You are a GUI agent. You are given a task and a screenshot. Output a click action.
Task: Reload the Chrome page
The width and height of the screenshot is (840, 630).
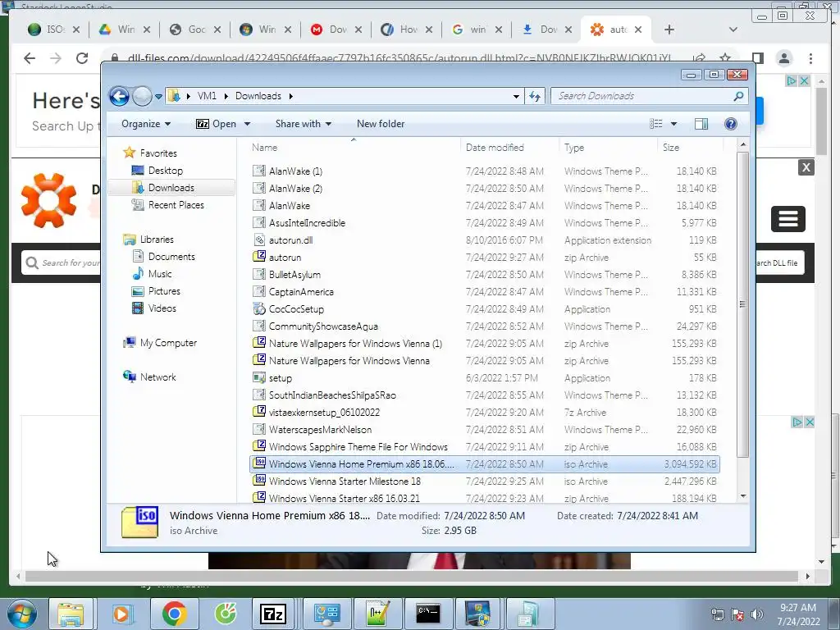click(x=82, y=58)
